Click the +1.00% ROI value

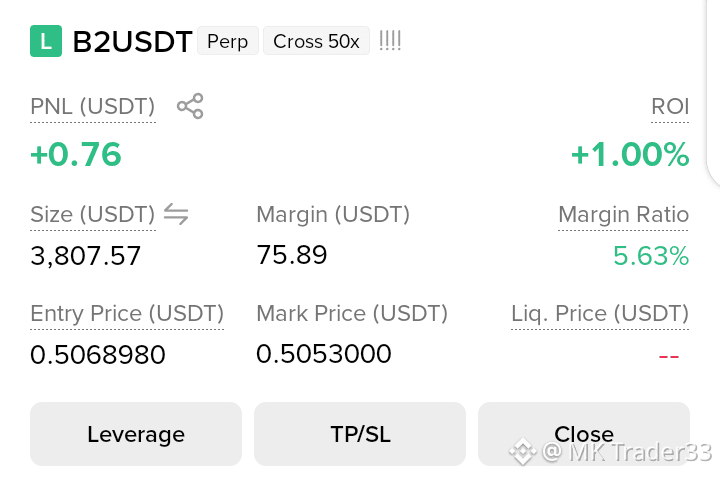pyautogui.click(x=630, y=154)
